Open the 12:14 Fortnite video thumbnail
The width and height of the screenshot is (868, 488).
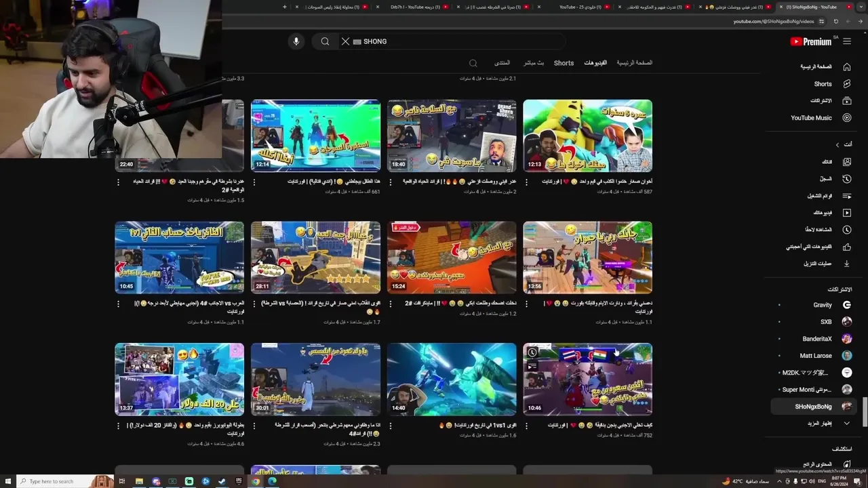[x=315, y=136]
